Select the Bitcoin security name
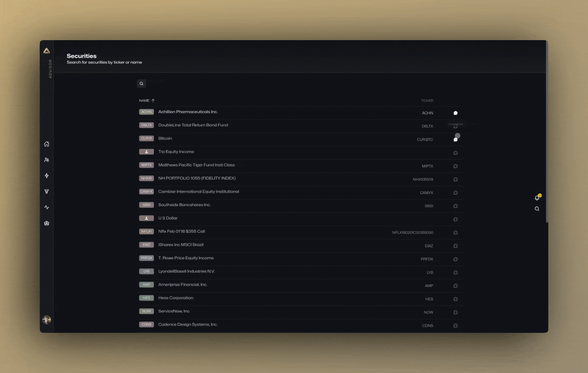 pos(165,138)
